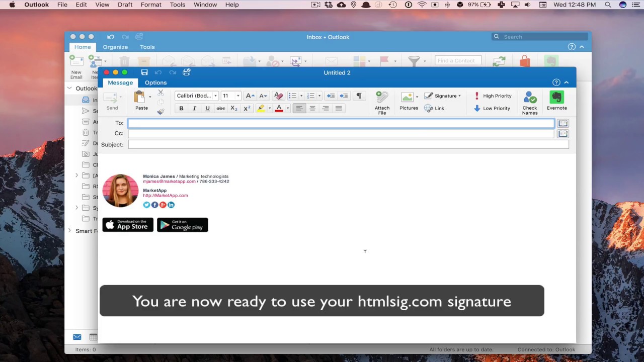
Task: Mark message High Priority
Action: [493, 96]
